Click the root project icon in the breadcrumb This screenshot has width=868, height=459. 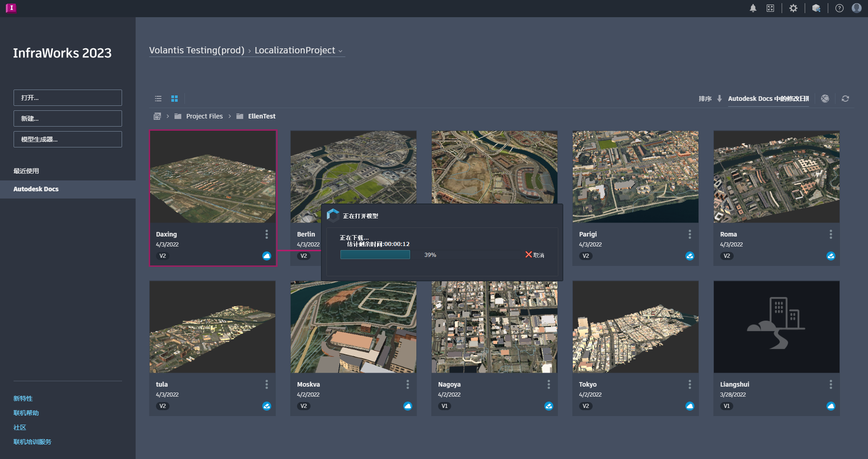157,116
